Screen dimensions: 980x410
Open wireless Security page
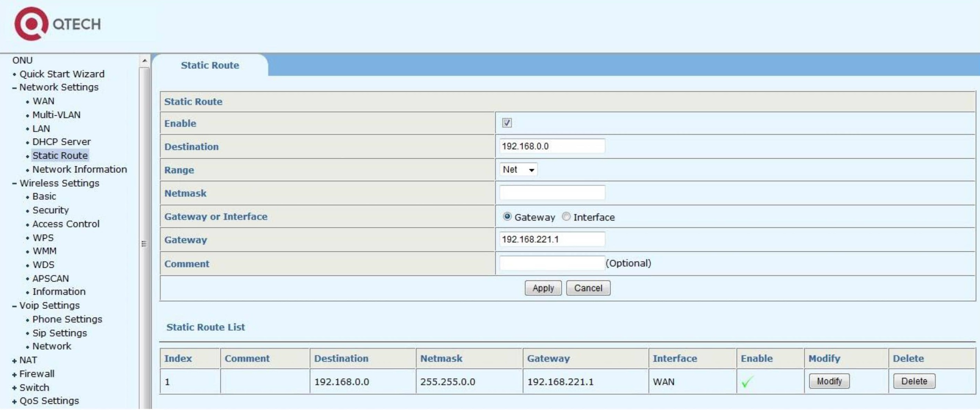tap(51, 210)
